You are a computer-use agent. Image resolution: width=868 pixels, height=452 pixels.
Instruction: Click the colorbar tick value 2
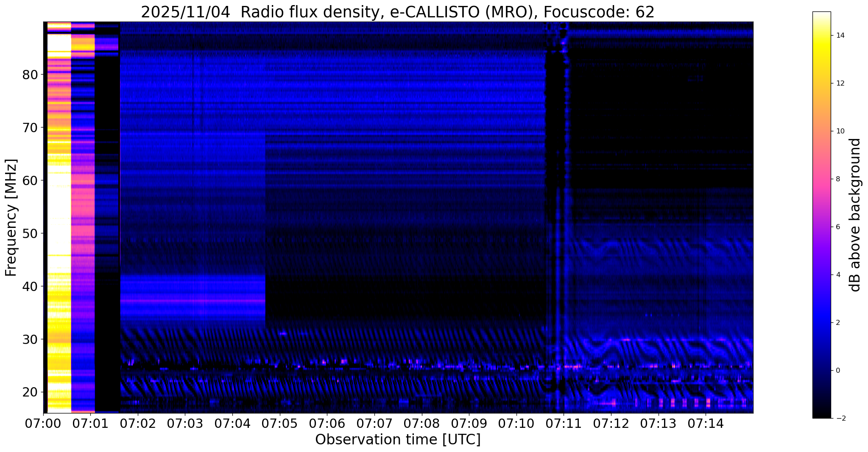[837, 323]
